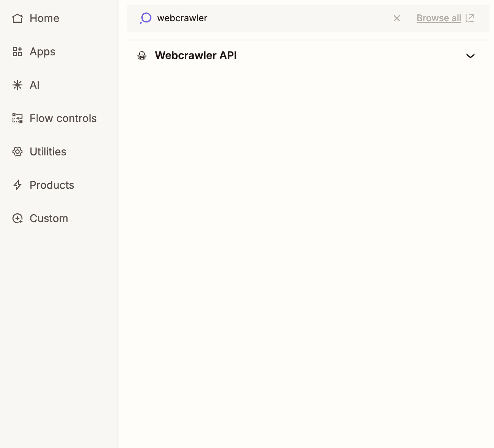
Task: Select the Apps category
Action: [42, 52]
